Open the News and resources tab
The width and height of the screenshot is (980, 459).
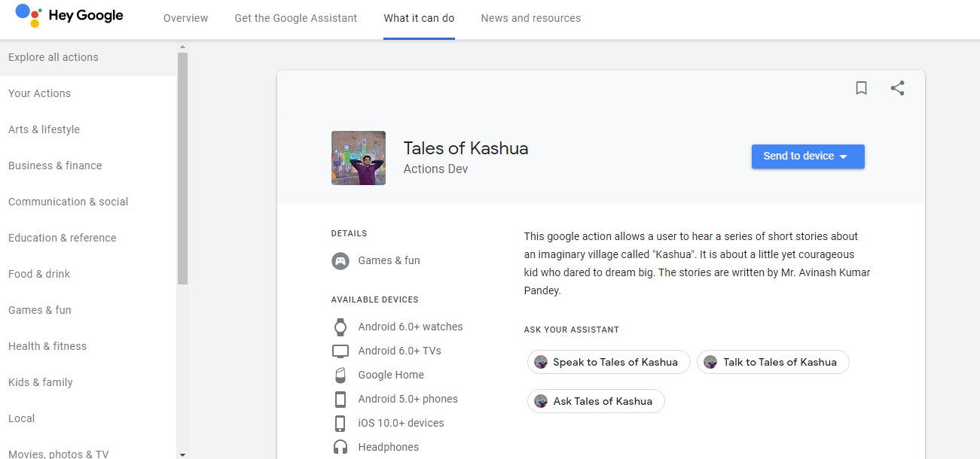click(x=530, y=18)
